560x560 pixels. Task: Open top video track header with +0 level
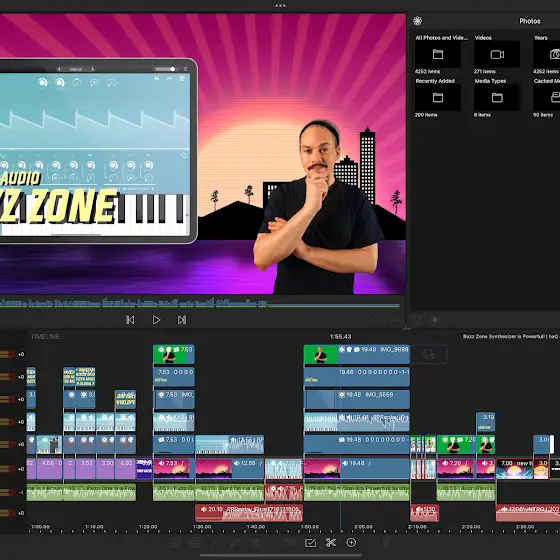click(x=13, y=354)
